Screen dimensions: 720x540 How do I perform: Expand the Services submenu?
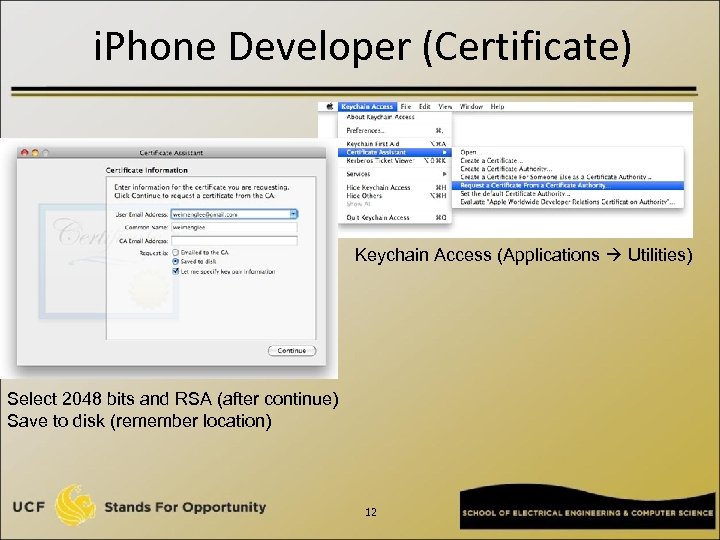click(394, 174)
